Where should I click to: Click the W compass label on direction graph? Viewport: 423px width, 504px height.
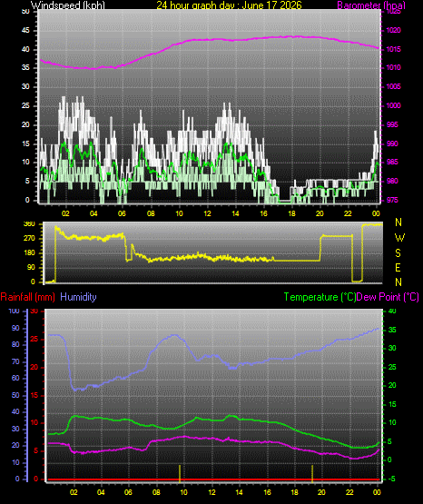tap(399, 238)
